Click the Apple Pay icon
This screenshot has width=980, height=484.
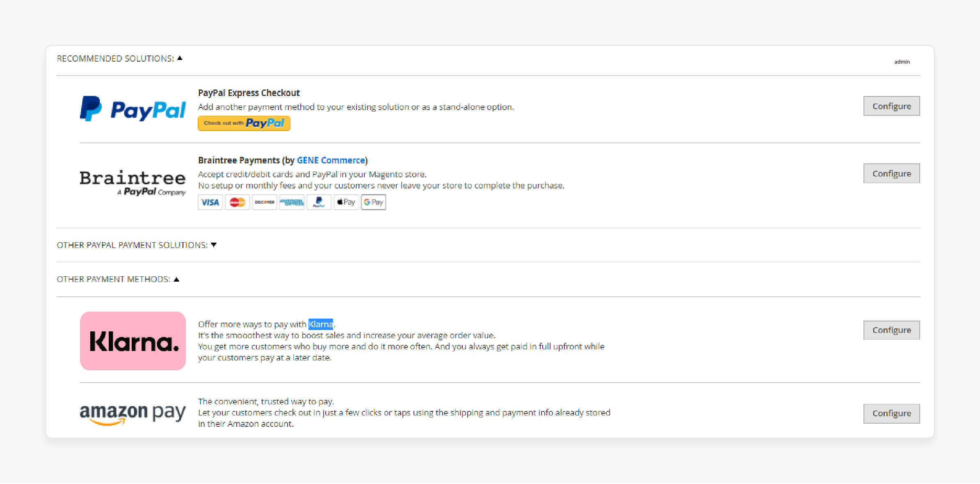pos(346,202)
